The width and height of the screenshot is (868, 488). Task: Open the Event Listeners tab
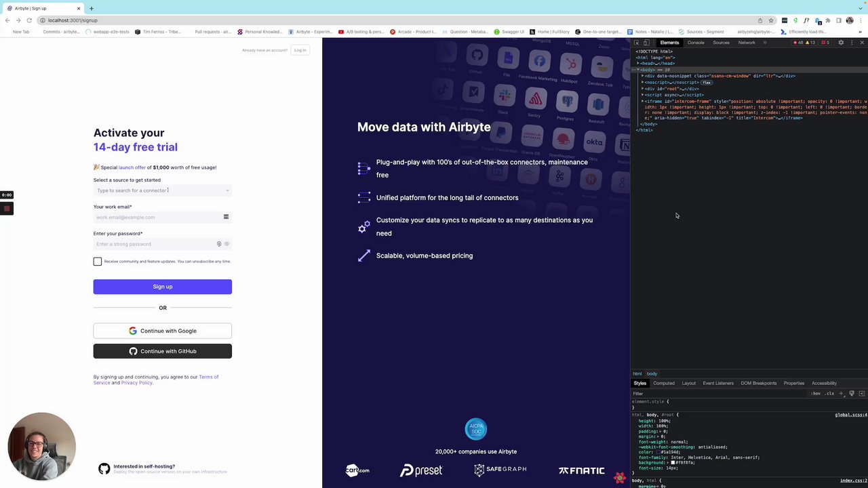(718, 384)
